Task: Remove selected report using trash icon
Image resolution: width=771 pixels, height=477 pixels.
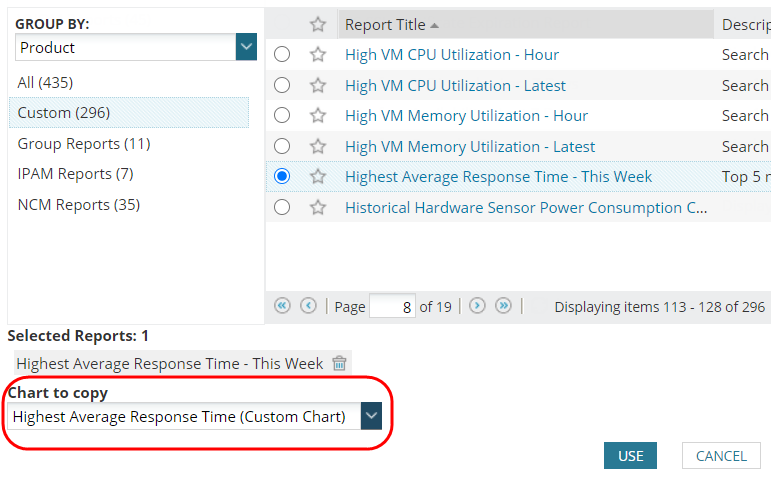Action: [340, 364]
